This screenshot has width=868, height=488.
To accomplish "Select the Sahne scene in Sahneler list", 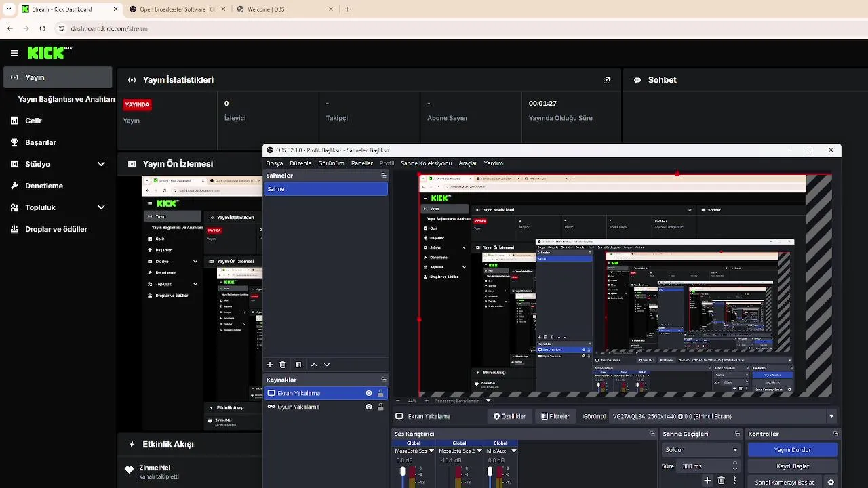I will (x=325, y=189).
